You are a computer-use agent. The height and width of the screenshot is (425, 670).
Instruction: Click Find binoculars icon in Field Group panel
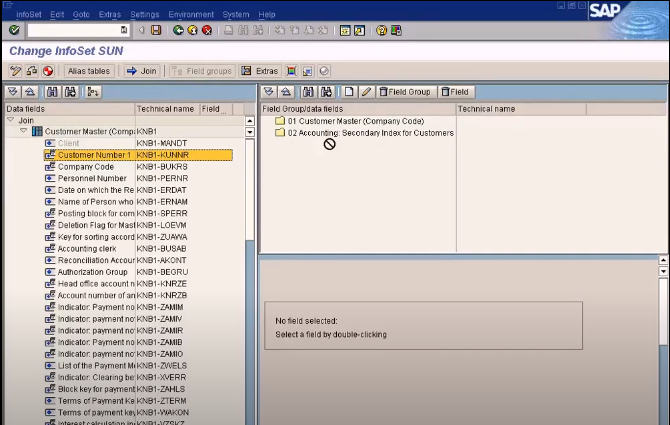click(x=308, y=92)
